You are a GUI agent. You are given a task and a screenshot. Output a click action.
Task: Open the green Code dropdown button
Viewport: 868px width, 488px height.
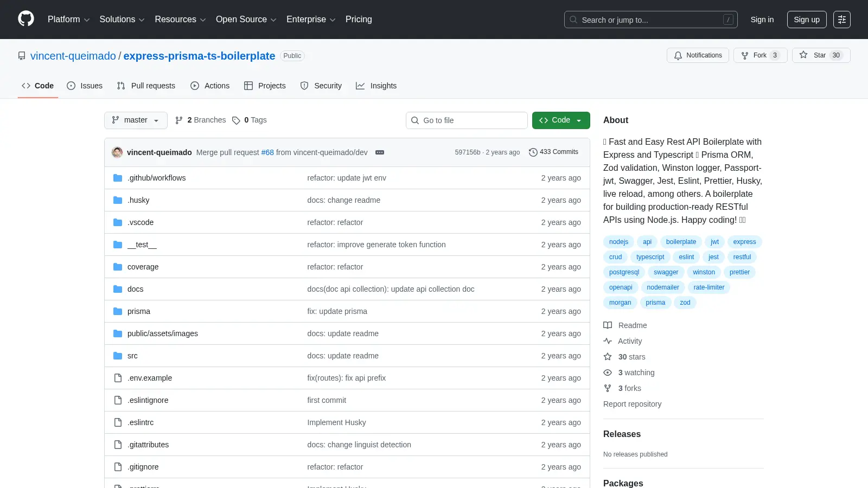point(561,120)
